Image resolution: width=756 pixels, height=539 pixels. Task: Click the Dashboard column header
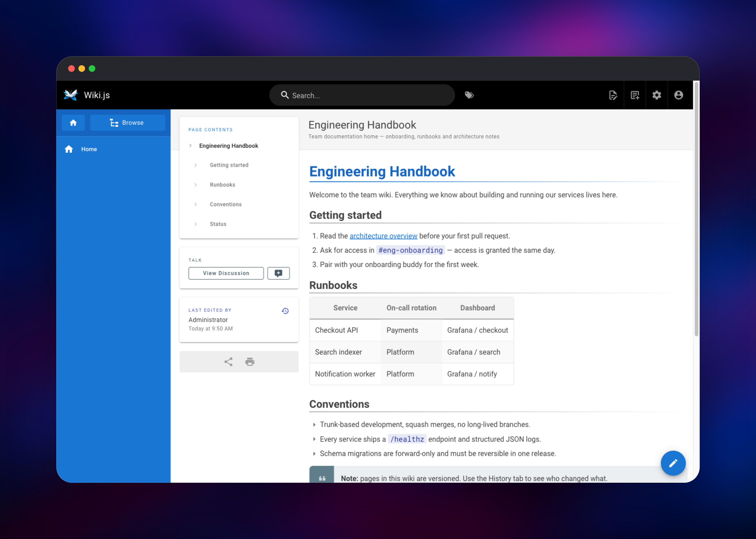click(478, 308)
